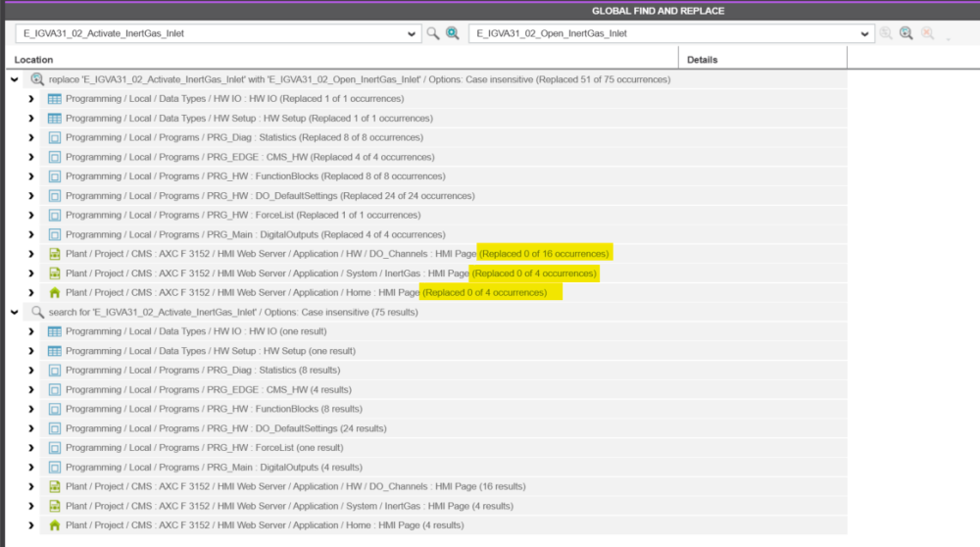Screen dimensions: 980x547
Task: Open the replace text history dropdown
Action: 865,34
